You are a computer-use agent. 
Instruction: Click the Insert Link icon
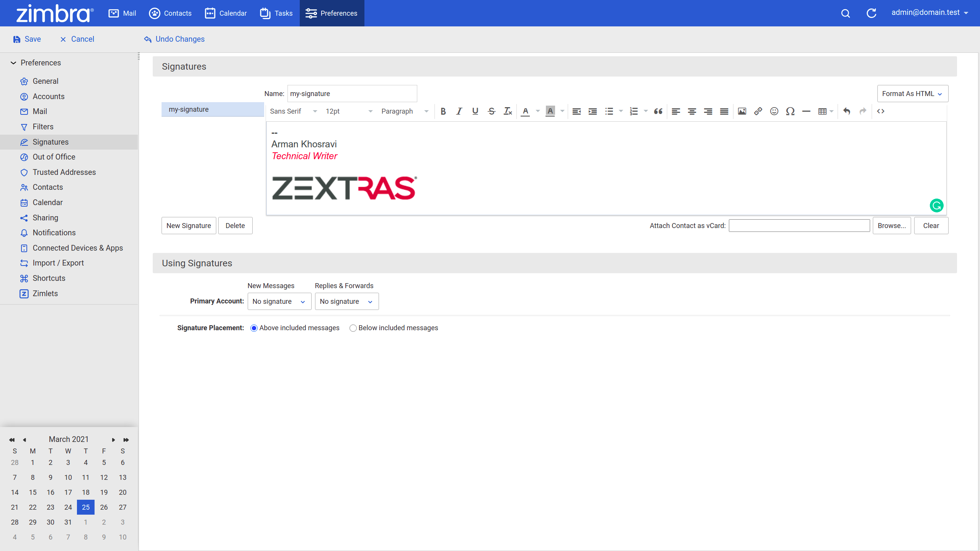click(758, 111)
